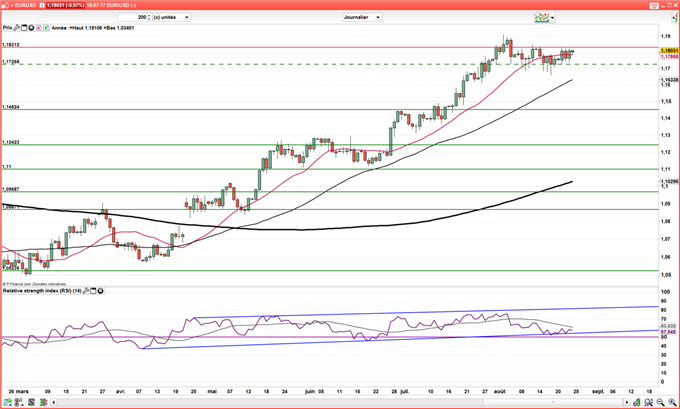The height and width of the screenshot is (409, 680).
Task: Click the horizontal time scrollbar thumb
Action: coord(553,402)
